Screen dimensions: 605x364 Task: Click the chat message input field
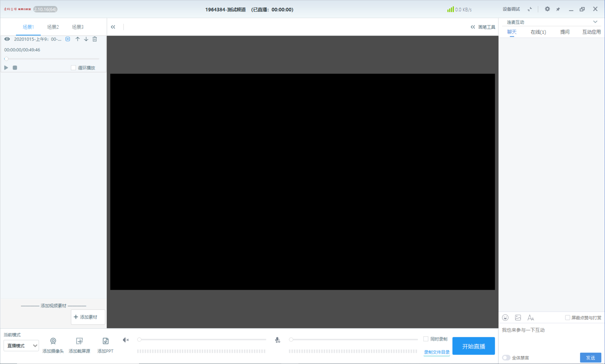[x=552, y=337]
